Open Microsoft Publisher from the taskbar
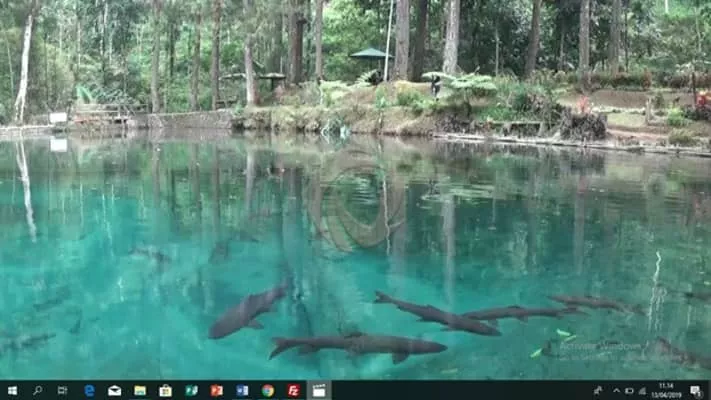711x400 pixels. [x=191, y=390]
